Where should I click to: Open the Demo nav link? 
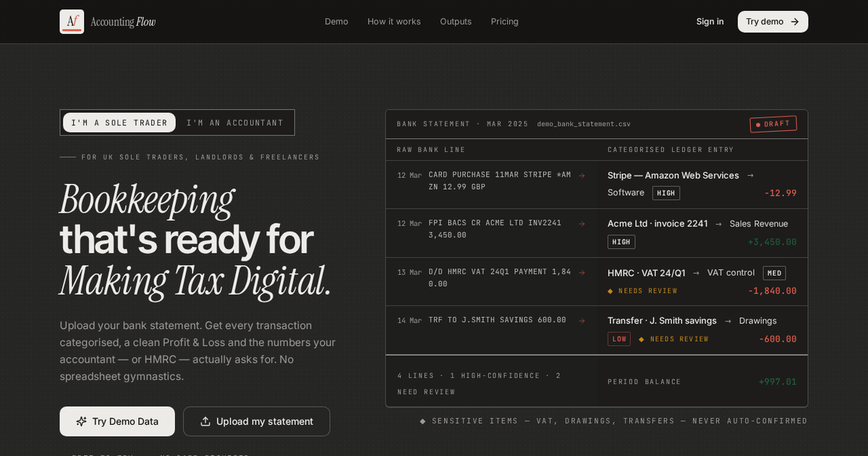336,22
